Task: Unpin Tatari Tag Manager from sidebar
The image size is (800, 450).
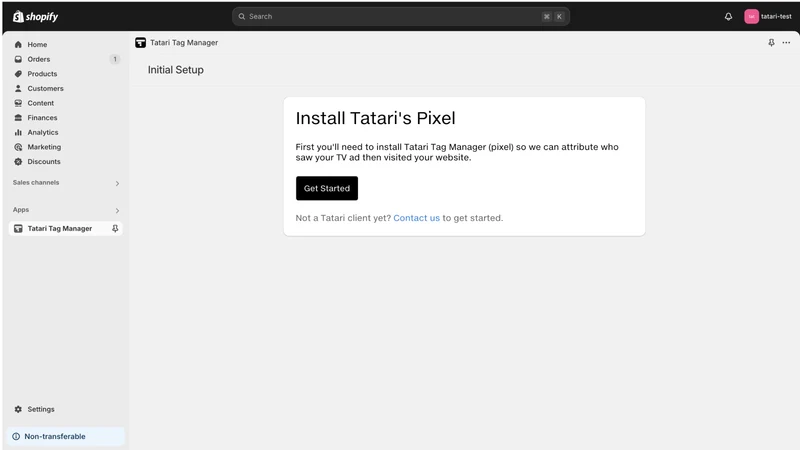Action: point(115,229)
